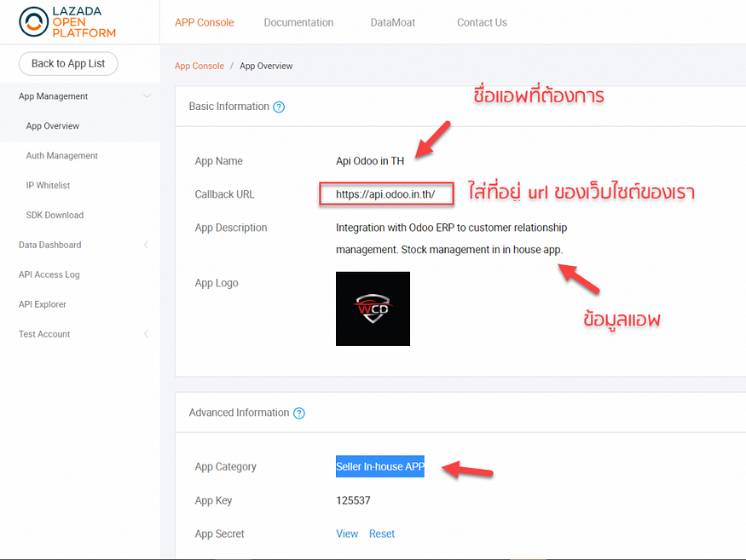Open the API Access Log item
Viewport: 746px width, 560px height.
click(49, 274)
